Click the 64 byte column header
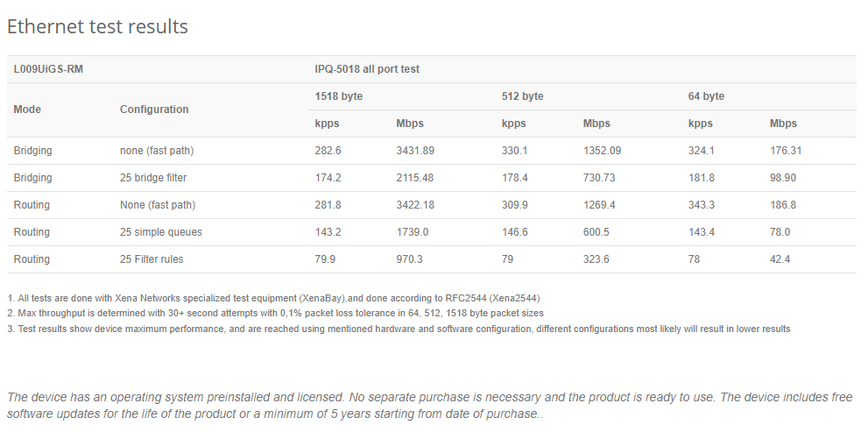 [706, 96]
